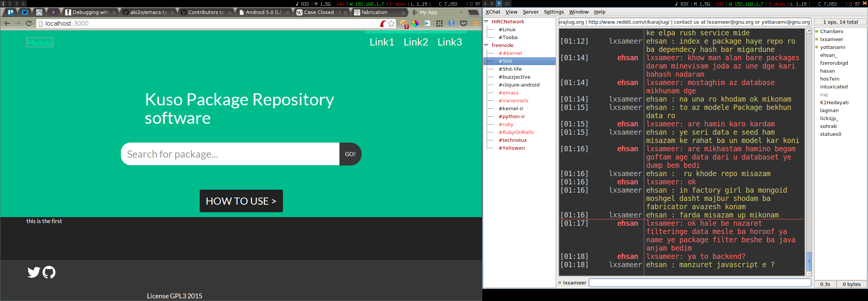Screen dimensions: 868x301
Task: Click the XChat message input box
Action: (x=700, y=283)
